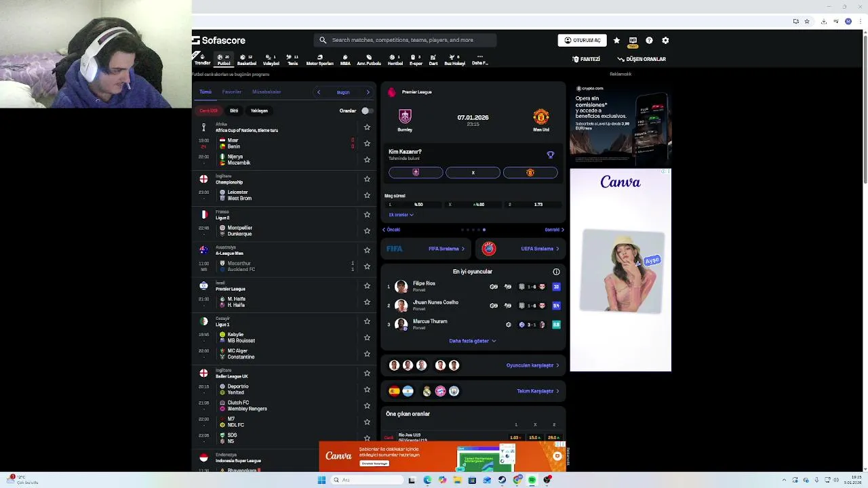Image resolution: width=868 pixels, height=488 pixels.
Task: Select the Voleybol sport icon
Action: [271, 60]
